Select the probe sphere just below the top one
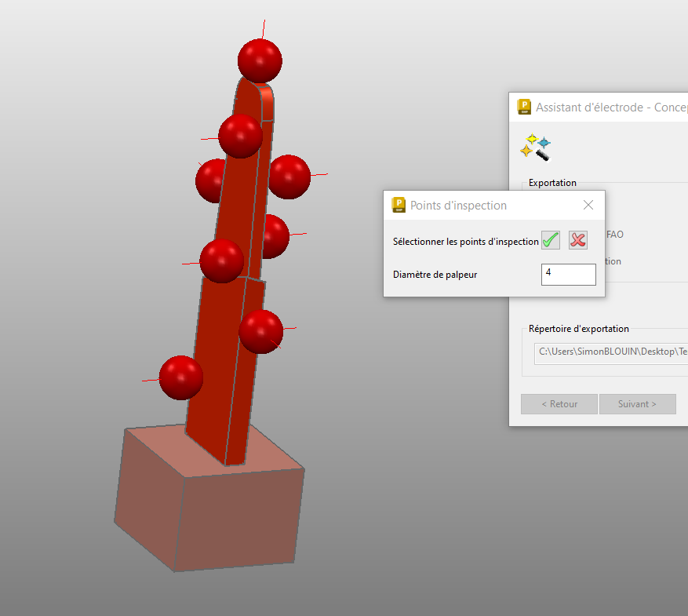Viewport: 688px width, 616px height. 240,136
